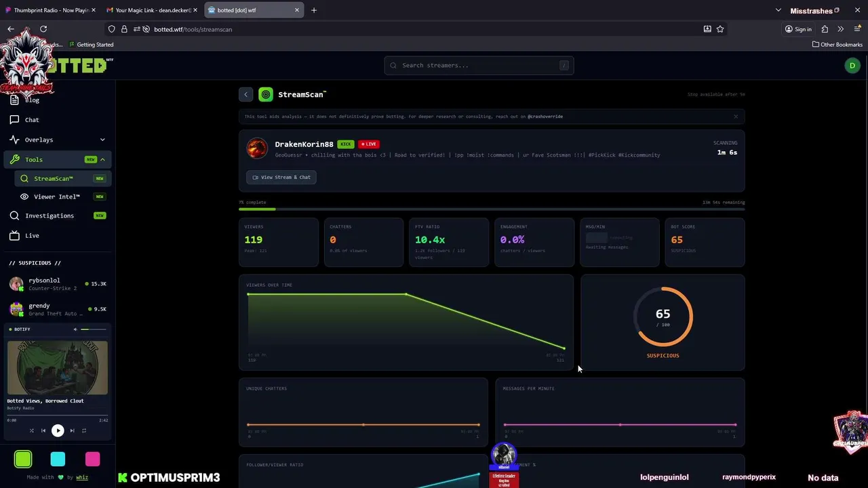Open the Investigations page

tap(58, 216)
